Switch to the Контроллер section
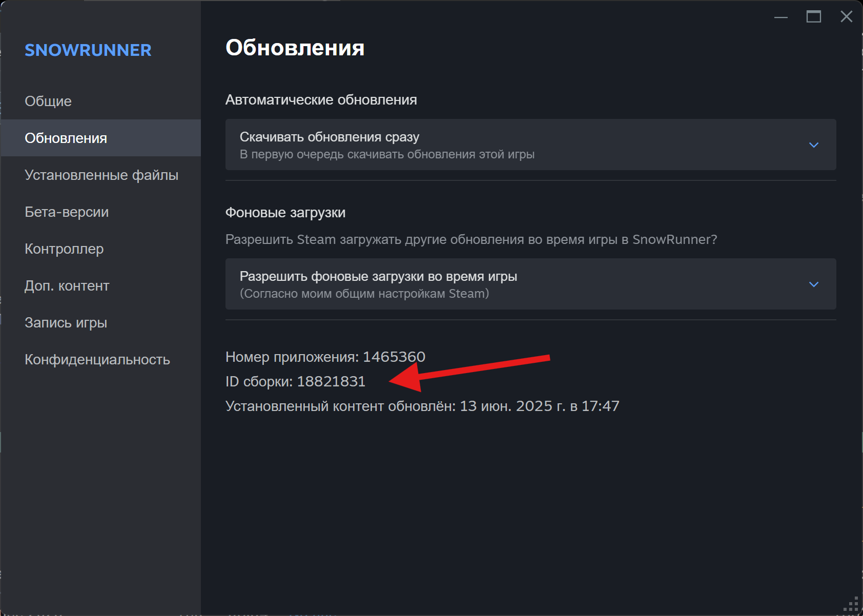The height and width of the screenshot is (616, 863). pos(100,249)
